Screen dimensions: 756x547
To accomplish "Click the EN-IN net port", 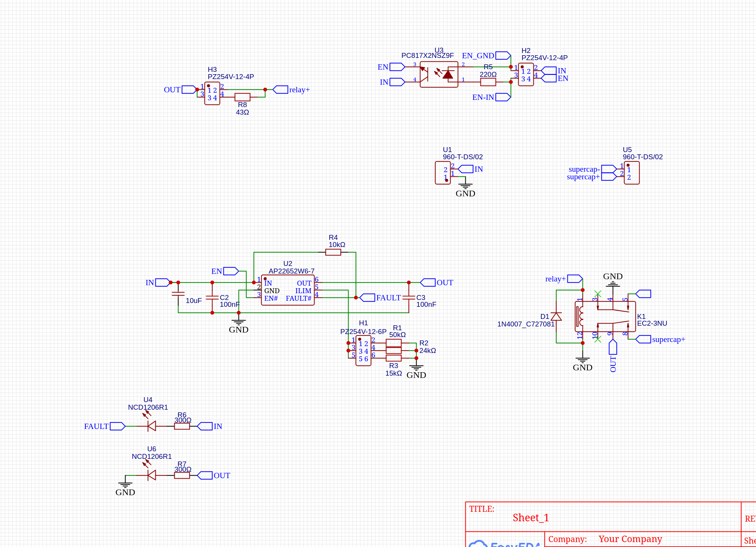I will pos(503,97).
